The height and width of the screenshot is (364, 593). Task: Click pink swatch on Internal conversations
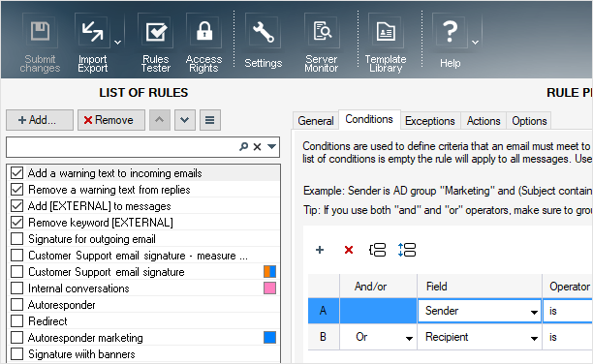click(269, 288)
